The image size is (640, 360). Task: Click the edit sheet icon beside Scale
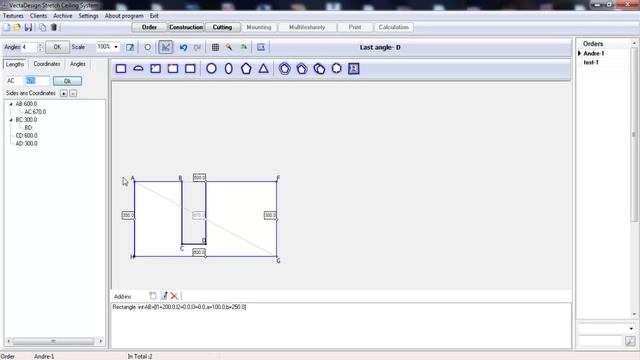pyautogui.click(x=130, y=47)
